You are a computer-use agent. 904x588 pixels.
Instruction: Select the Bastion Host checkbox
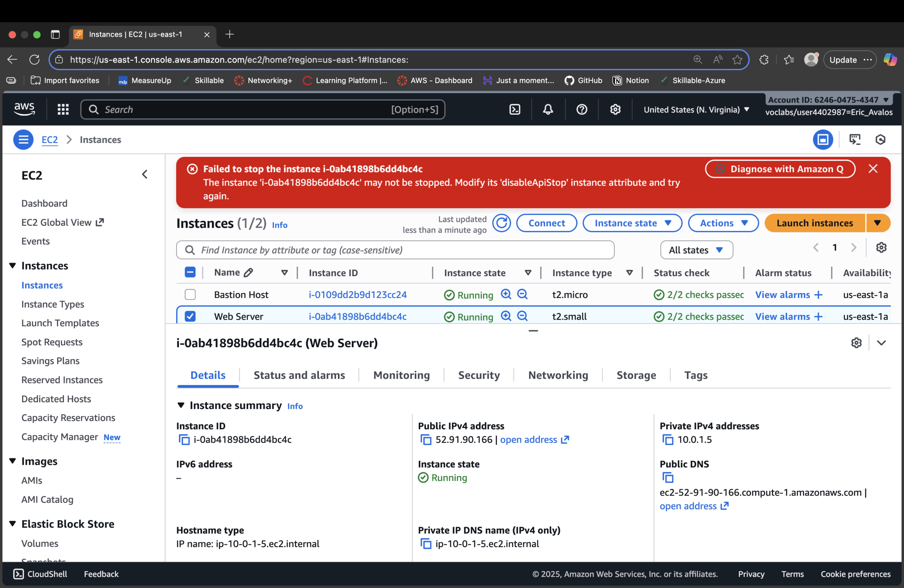coord(190,295)
